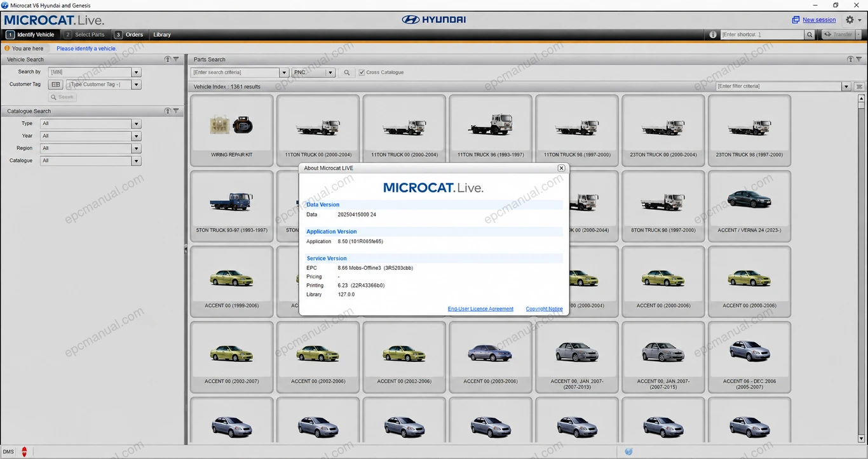Click the Enter shortcut input field
Image resolution: width=868 pixels, height=459 pixels.
coord(762,35)
